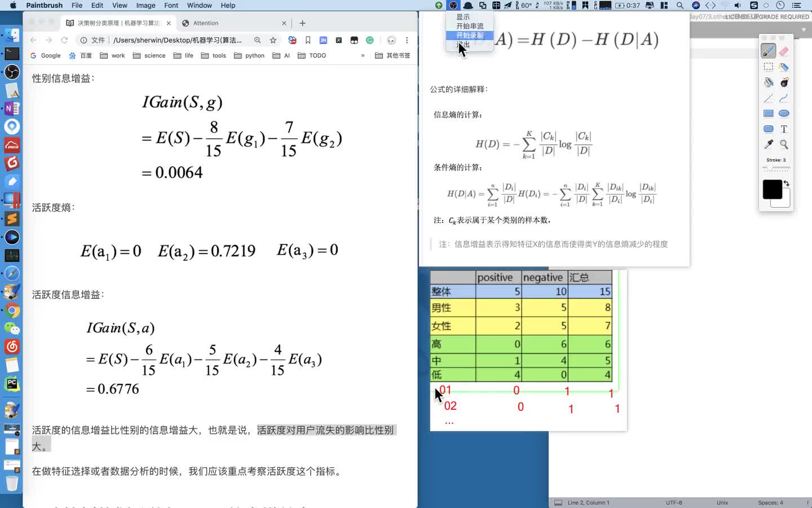Screen dimensions: 812x508
Task: Expand the work bookmarks folder
Action: pos(112,55)
